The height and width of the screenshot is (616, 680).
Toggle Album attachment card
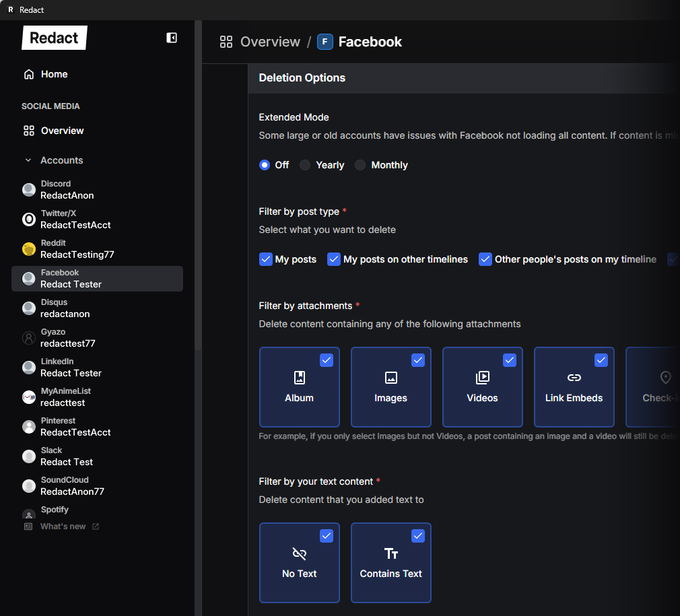299,387
